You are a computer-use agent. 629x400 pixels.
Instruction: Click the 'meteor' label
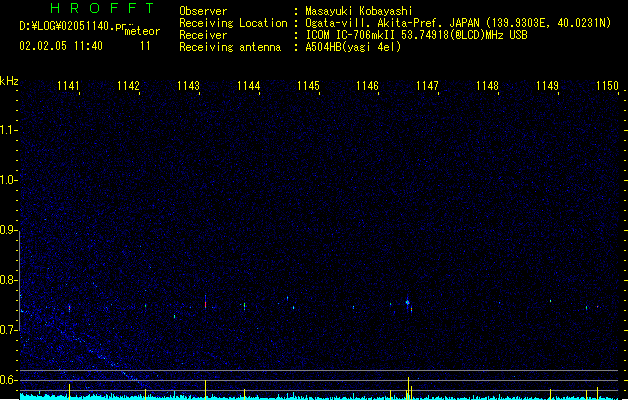point(142,31)
